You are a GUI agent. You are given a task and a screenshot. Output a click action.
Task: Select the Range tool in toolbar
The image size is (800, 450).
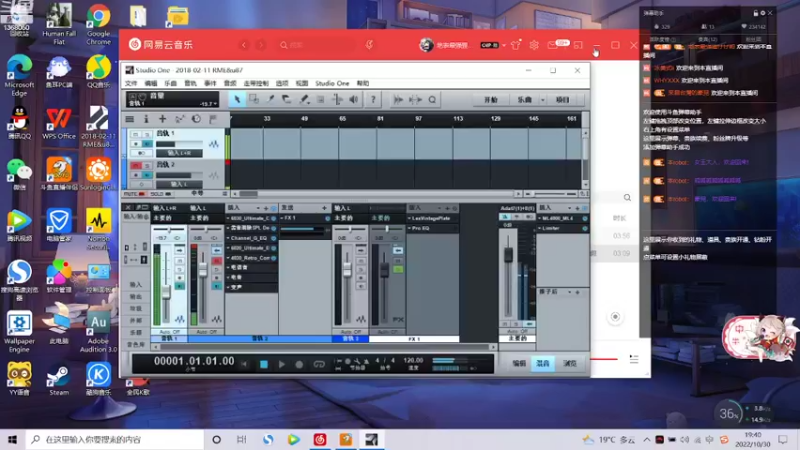pos(254,99)
